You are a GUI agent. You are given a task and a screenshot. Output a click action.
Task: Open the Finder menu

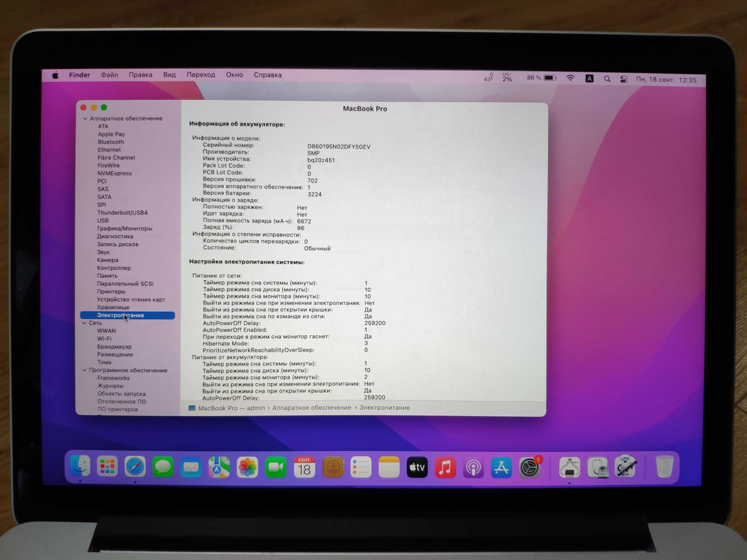(x=80, y=75)
